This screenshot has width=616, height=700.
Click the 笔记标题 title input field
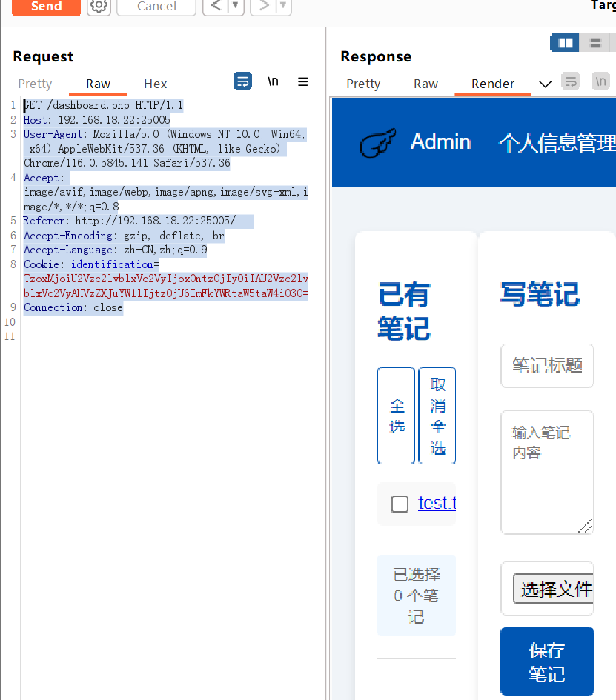point(547,366)
